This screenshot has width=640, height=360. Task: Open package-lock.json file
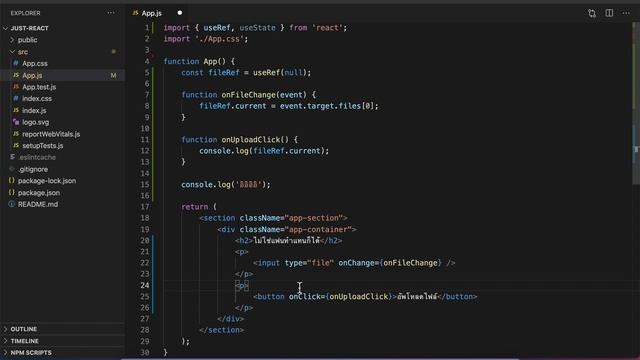[47, 181]
